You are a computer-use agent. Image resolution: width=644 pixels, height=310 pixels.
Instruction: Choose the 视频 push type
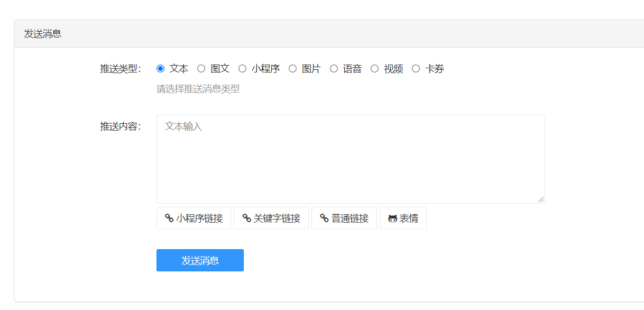click(374, 68)
